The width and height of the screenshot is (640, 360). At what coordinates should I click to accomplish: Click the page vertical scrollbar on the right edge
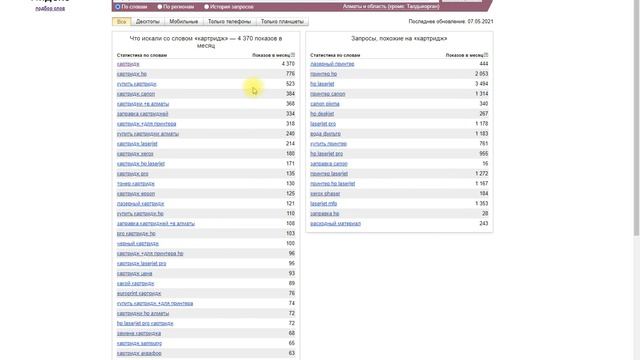(636, 118)
